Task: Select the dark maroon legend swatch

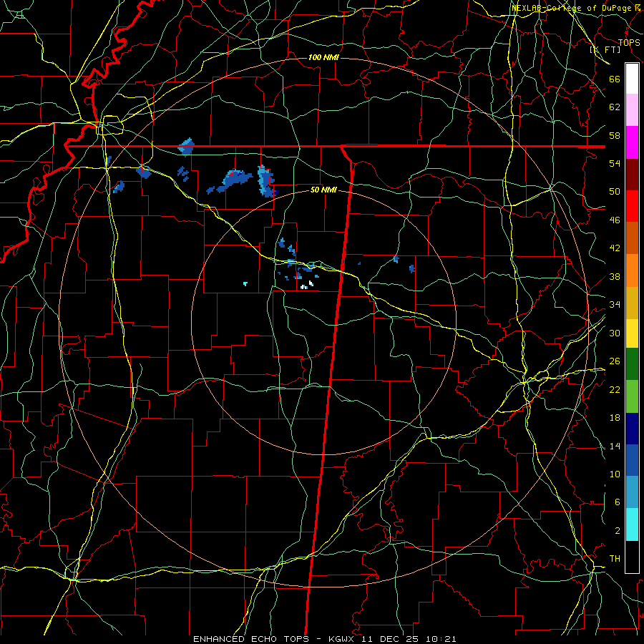Action: click(x=632, y=174)
